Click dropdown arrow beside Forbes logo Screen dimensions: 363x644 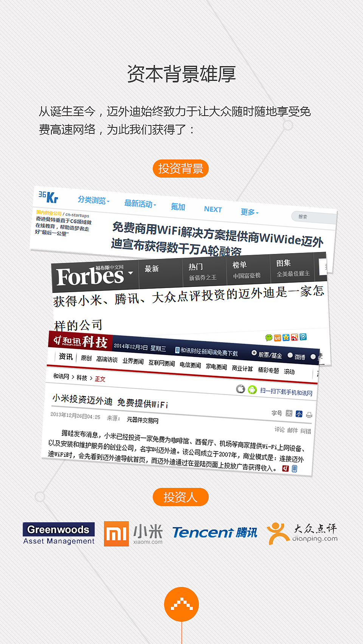130,273
